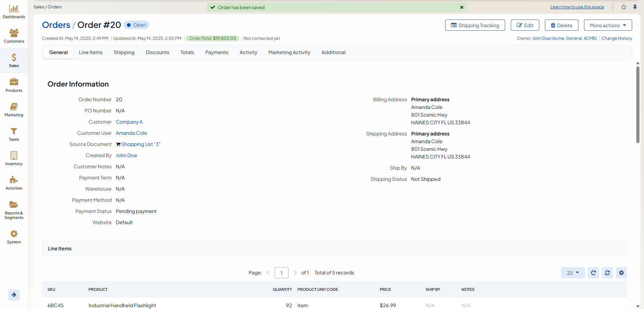Viewport: 644px width, 309px height.
Task: Open line items grid settings gear
Action: click(x=621, y=273)
